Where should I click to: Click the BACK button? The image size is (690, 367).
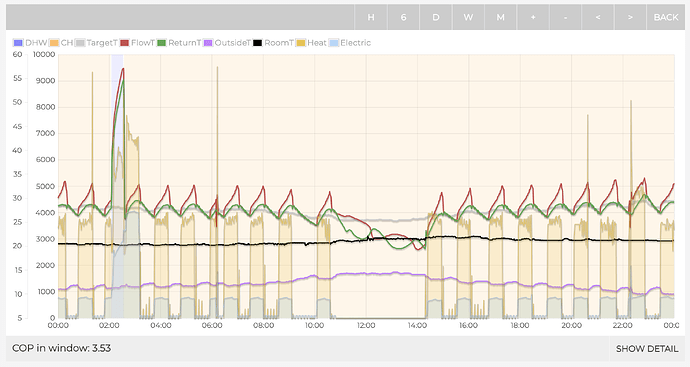[x=666, y=17]
